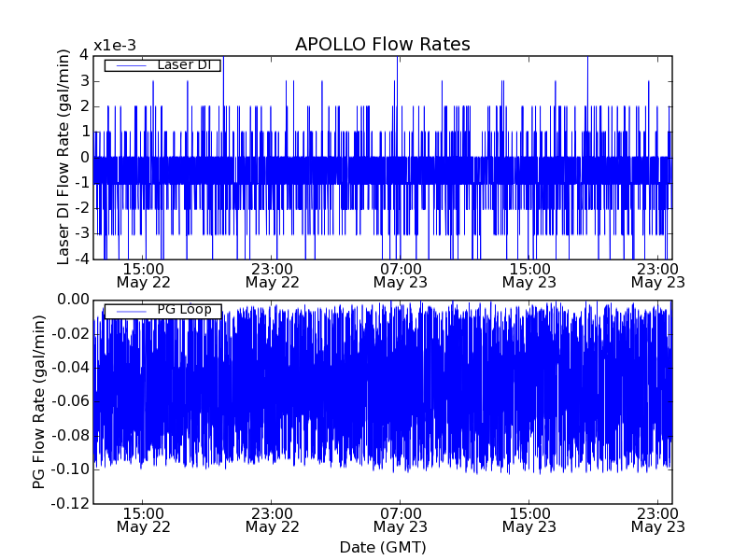Click the APOLLO Flow Rates chart title
Screen dimensions: 747x560
[382, 45]
